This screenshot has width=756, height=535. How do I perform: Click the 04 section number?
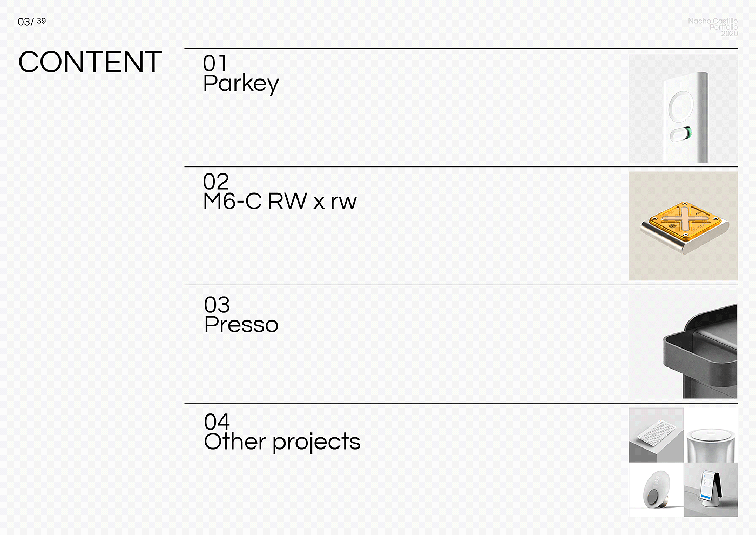click(217, 422)
